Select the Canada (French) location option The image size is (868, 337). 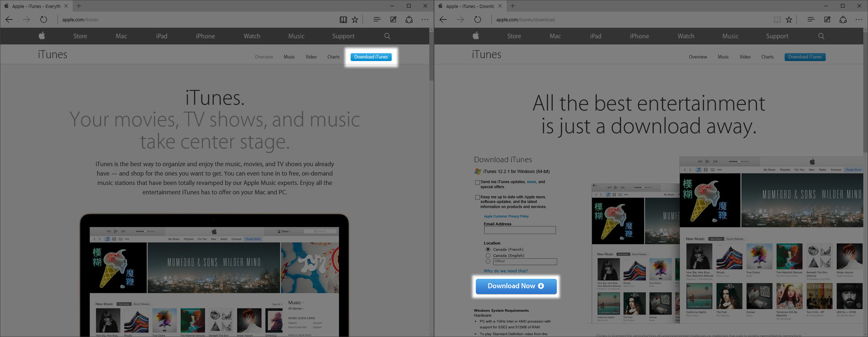click(x=488, y=249)
